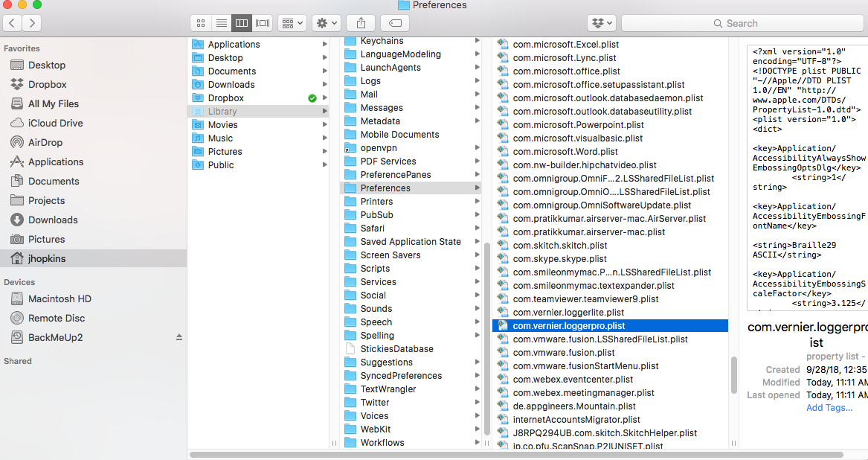Click the Share toolbar button
This screenshot has width=868, height=460.
[361, 23]
